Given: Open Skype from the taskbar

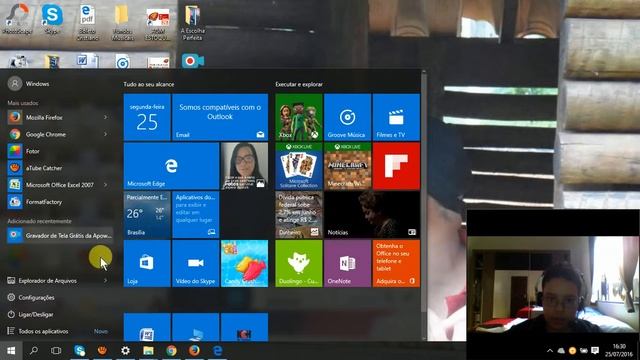Looking at the screenshot, I should [80, 351].
